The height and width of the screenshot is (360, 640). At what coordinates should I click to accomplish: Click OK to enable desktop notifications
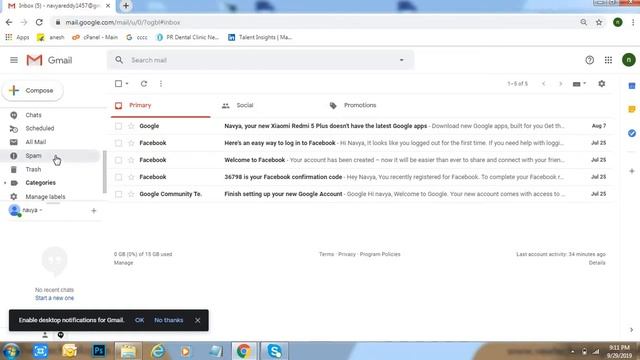click(139, 320)
